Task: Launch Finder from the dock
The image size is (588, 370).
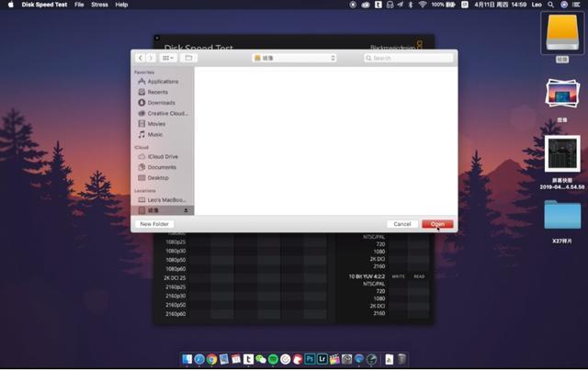Action: click(187, 359)
